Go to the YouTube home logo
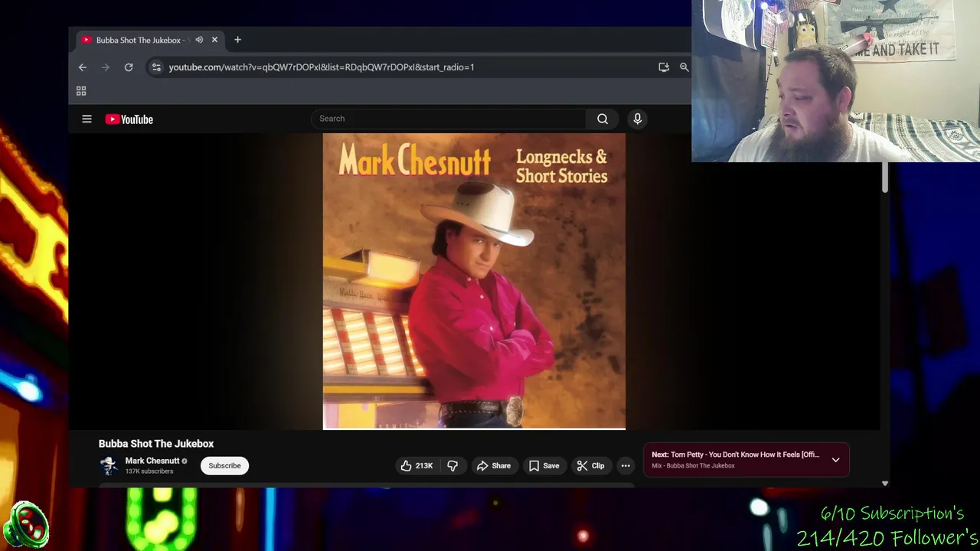This screenshot has width=980, height=551. (x=129, y=119)
